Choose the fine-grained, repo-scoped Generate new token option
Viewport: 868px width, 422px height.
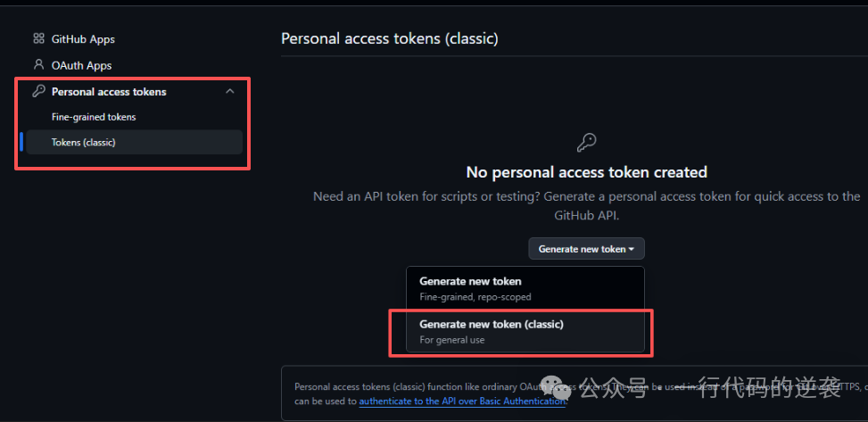pos(525,287)
